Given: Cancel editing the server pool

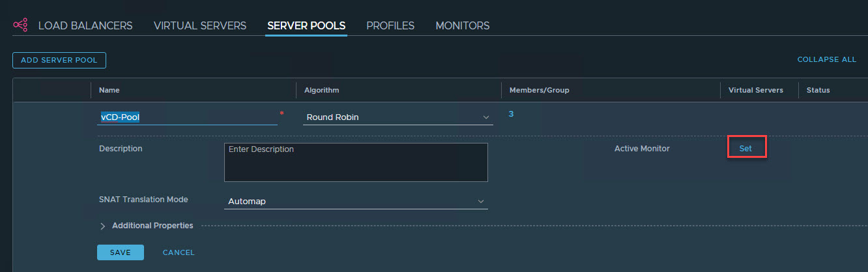Looking at the screenshot, I should click(179, 252).
